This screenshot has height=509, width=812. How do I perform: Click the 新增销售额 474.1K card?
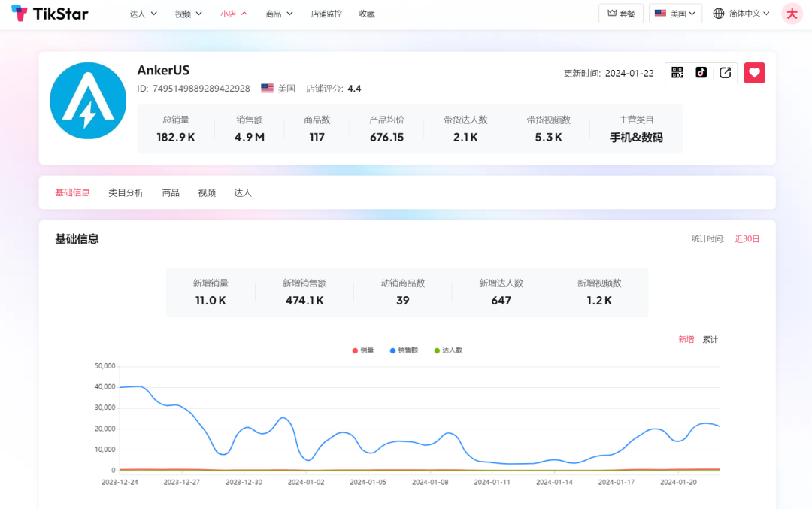coord(304,292)
